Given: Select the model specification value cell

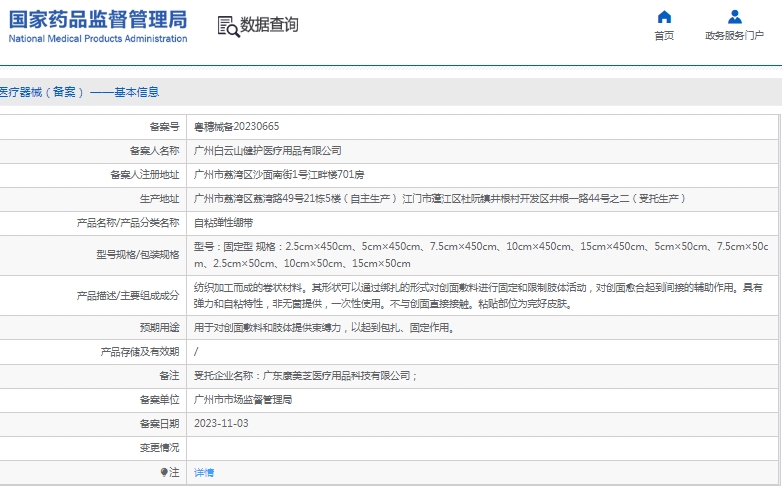Looking at the screenshot, I should click(481, 255).
